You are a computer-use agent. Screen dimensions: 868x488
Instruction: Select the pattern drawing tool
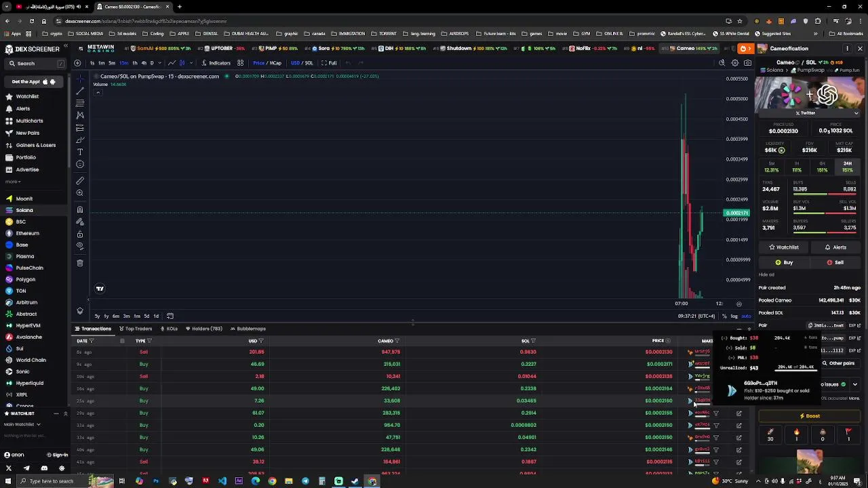pyautogui.click(x=80, y=115)
